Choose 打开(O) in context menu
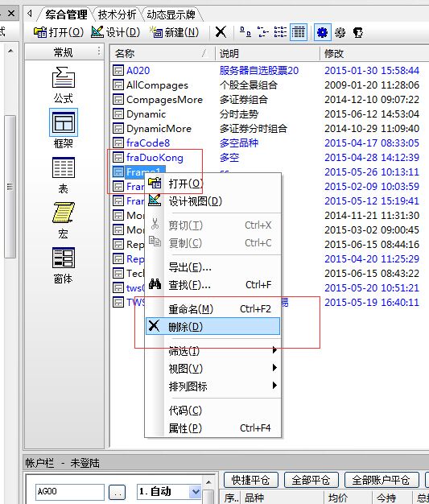The height and width of the screenshot is (504, 429). tap(213, 184)
